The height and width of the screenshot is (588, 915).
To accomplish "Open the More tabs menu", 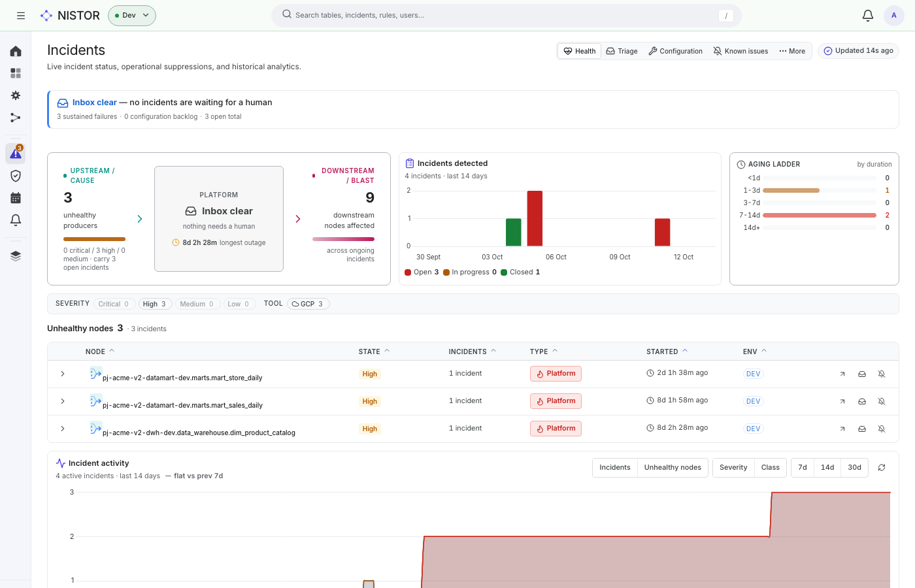I will (792, 51).
